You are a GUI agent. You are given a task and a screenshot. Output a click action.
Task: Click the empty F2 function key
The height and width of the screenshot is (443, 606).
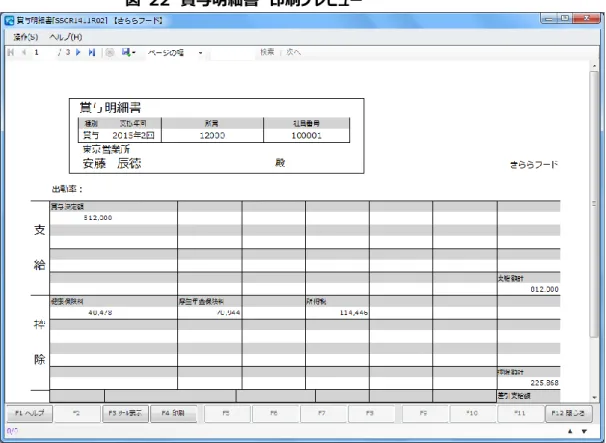tap(77, 413)
